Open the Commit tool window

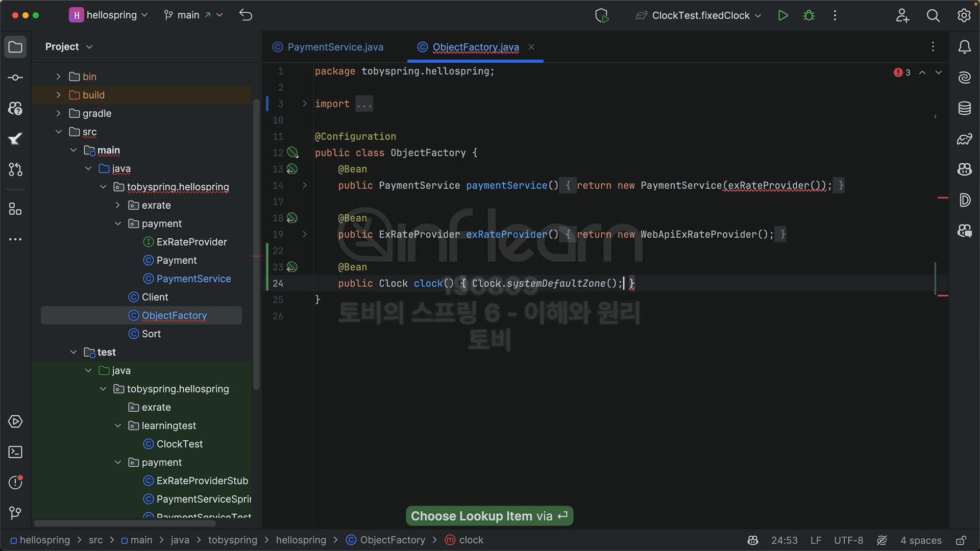(x=15, y=78)
